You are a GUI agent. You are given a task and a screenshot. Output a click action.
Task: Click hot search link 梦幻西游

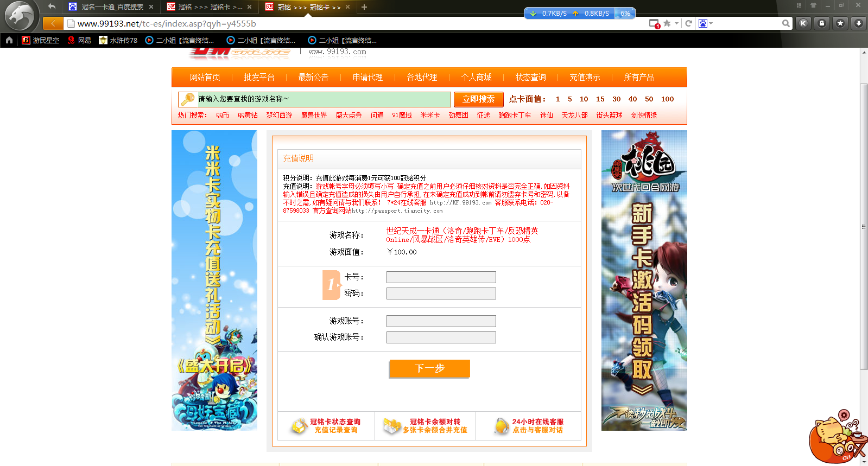pos(279,115)
